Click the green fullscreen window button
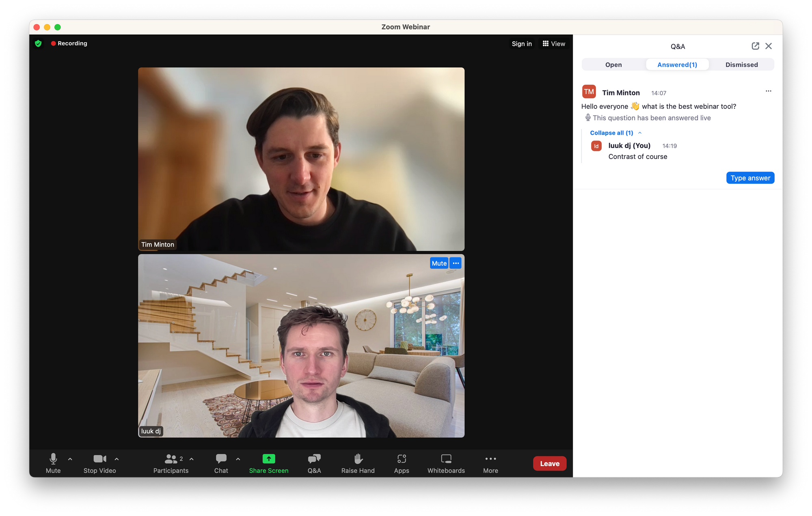Viewport: 812px width, 516px height. point(58,27)
